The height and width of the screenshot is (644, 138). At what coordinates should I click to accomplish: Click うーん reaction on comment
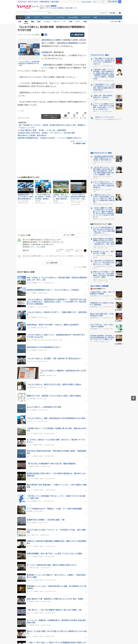pyautogui.click(x=79, y=250)
